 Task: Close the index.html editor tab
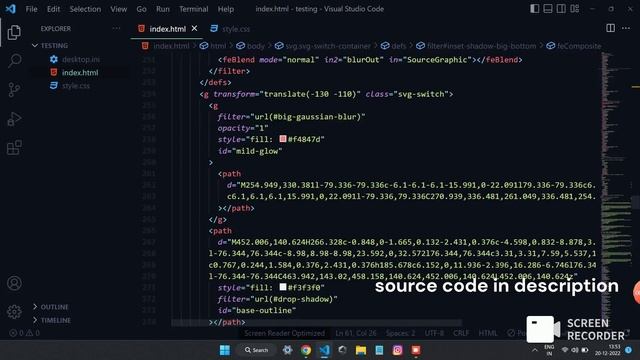coord(194,28)
